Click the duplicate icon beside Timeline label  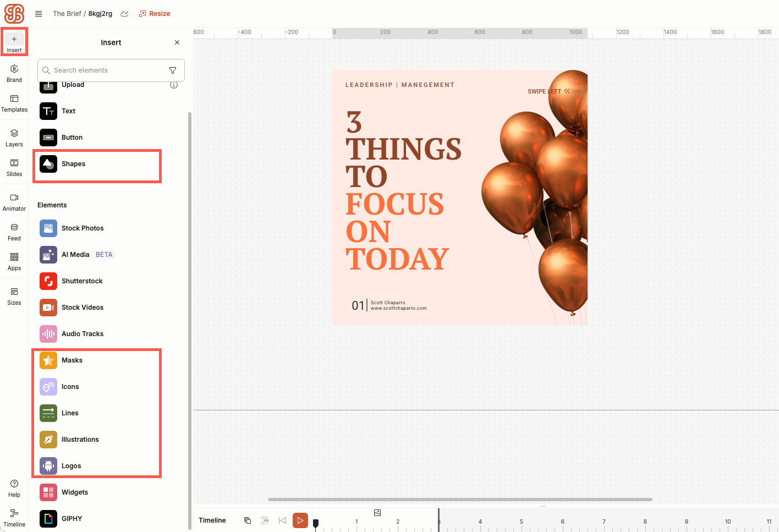[x=248, y=520]
